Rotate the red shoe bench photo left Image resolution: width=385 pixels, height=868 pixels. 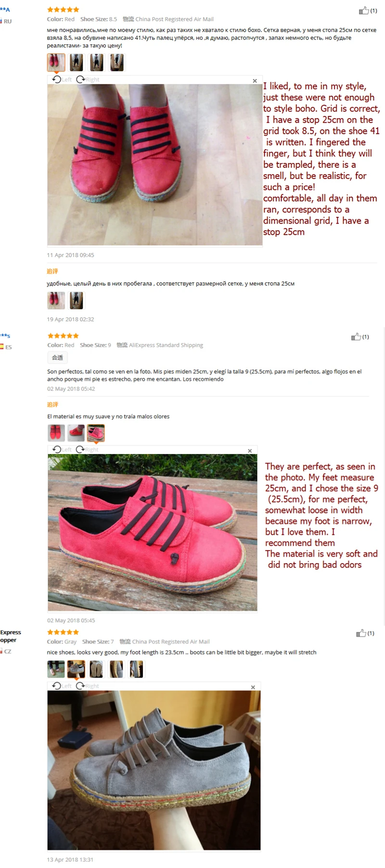62,449
